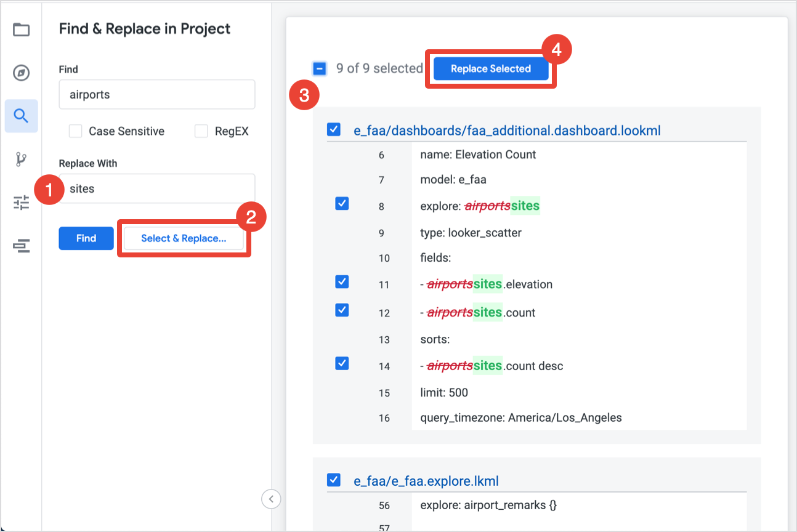Click into the Find text field
Screen dimensions: 797x532
[157, 95]
